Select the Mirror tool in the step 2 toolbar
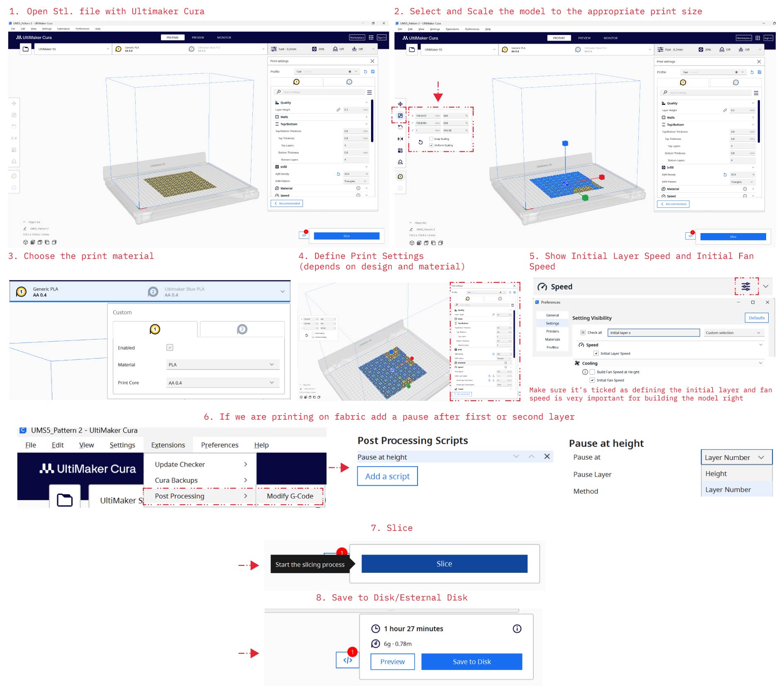Viewport: 784px width, 691px height. [x=400, y=139]
